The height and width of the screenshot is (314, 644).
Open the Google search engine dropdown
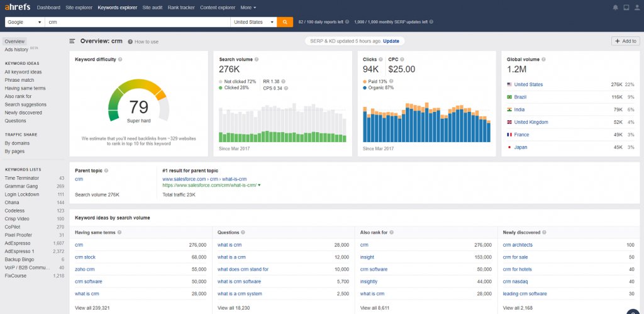pyautogui.click(x=25, y=22)
